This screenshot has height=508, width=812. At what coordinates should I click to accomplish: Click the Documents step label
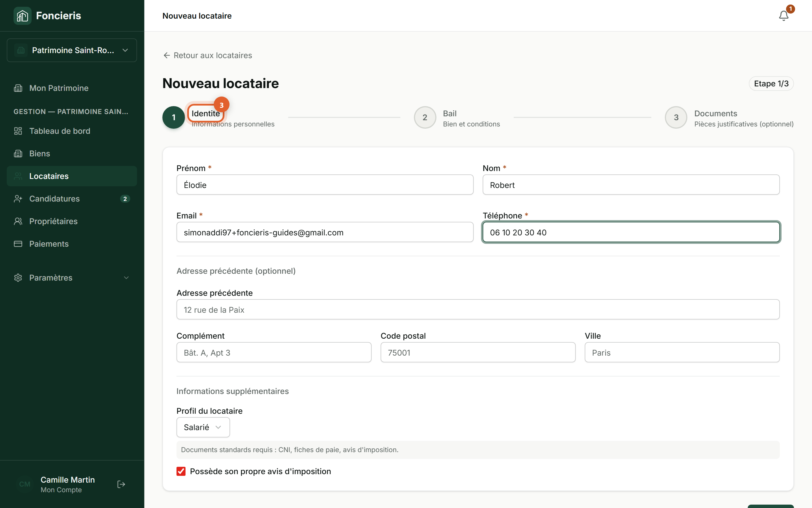click(x=716, y=113)
